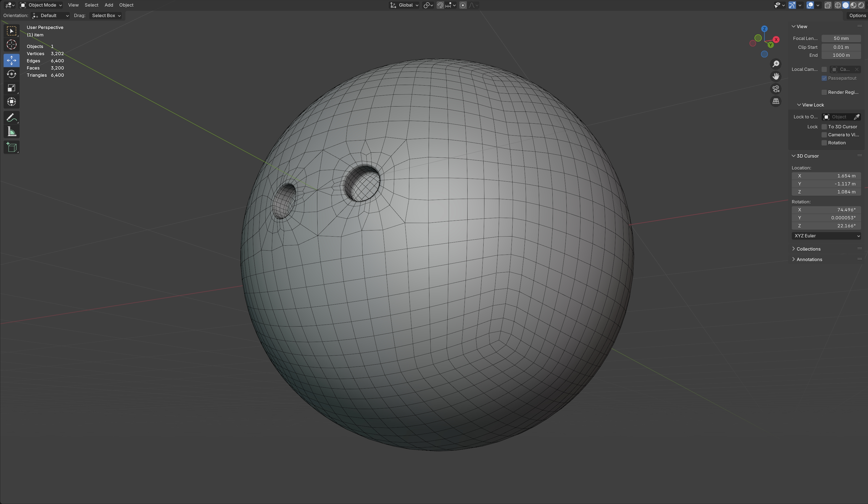Open Select Box drag dropdown
868x504 pixels.
106,15
